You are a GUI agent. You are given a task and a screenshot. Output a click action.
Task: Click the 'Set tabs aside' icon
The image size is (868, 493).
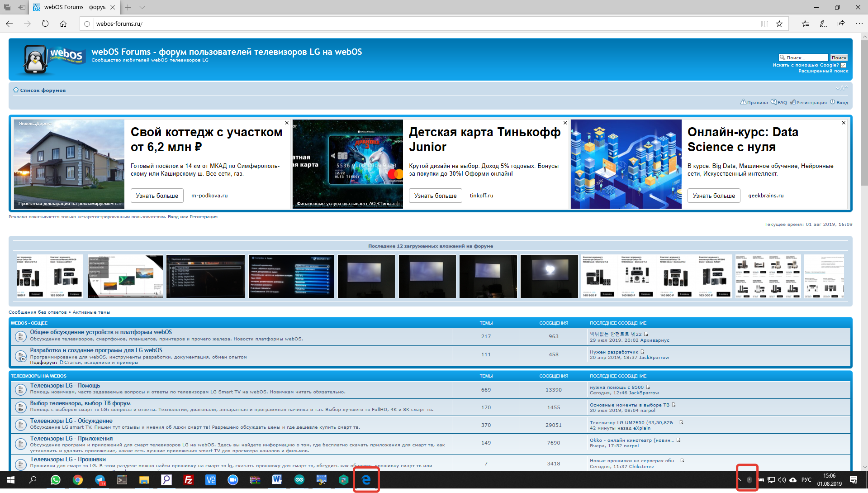coord(22,7)
